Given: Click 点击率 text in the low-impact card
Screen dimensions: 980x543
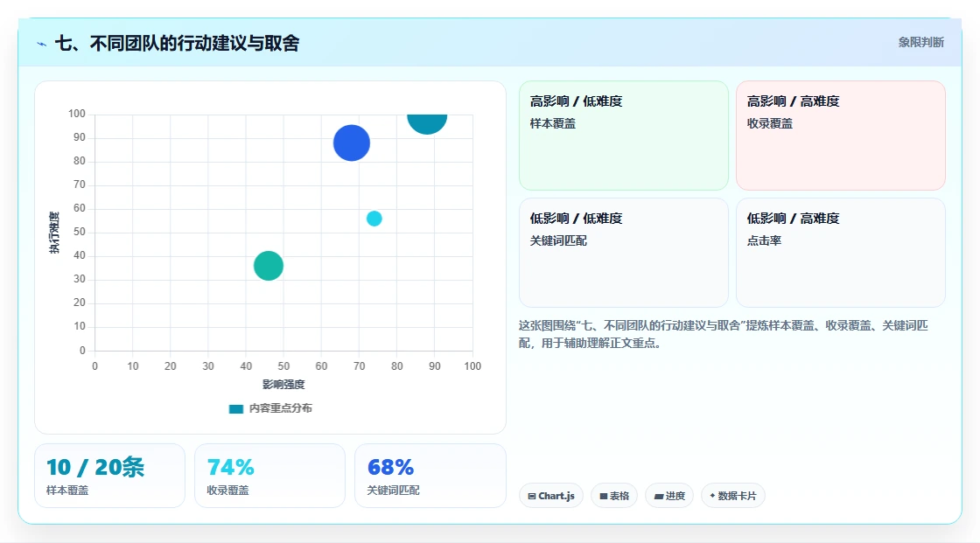Looking at the screenshot, I should (x=764, y=240).
